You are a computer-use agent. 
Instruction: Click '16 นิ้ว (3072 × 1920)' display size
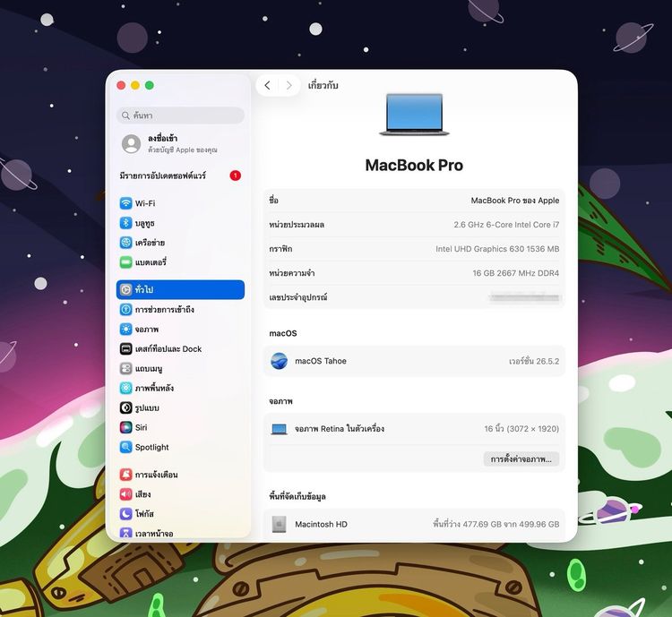pyautogui.click(x=521, y=429)
